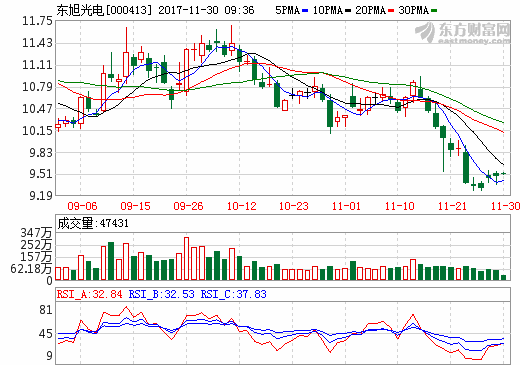
Task: Click volume axis label 157万
Action: coord(36,257)
